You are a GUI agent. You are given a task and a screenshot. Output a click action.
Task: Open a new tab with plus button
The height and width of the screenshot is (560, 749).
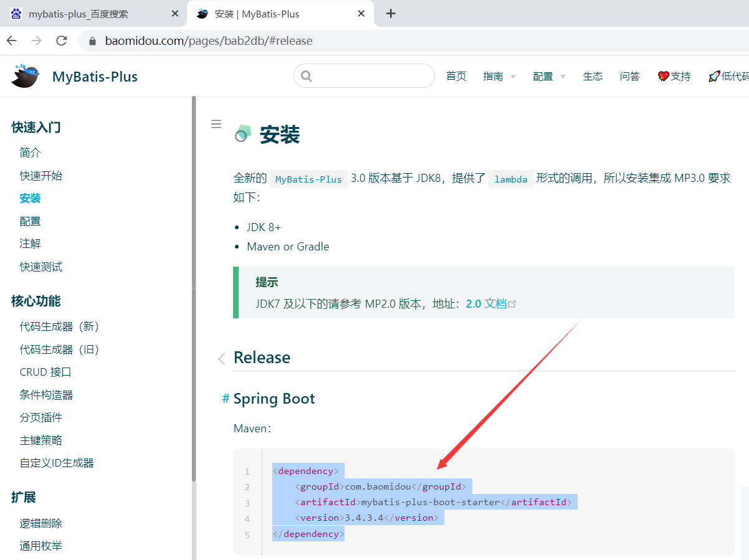click(x=391, y=14)
